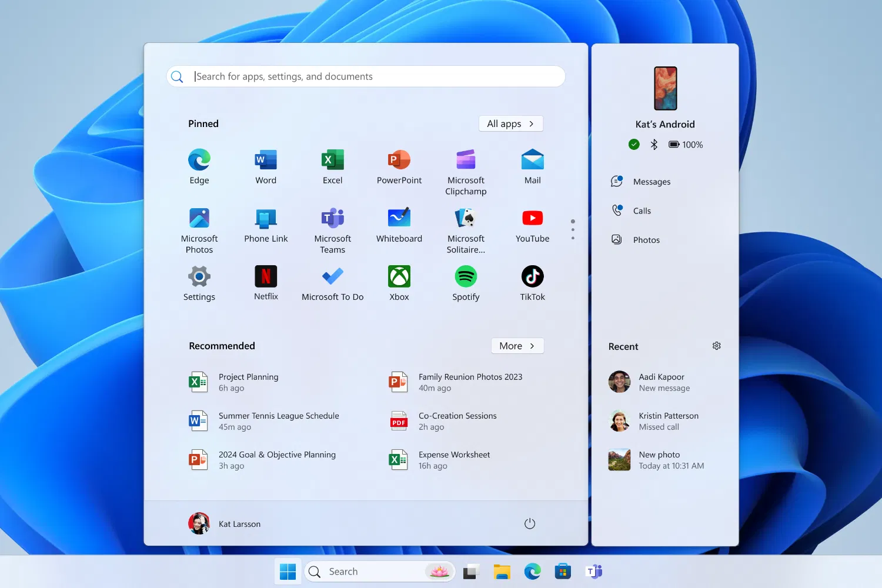Click the power button icon
Viewport: 882px width, 588px height.
click(530, 523)
